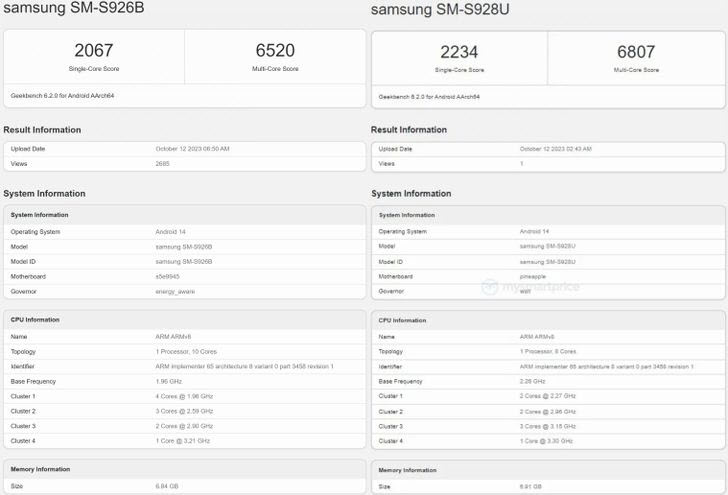Click the Geekbench version line under 2234 score

429,97
